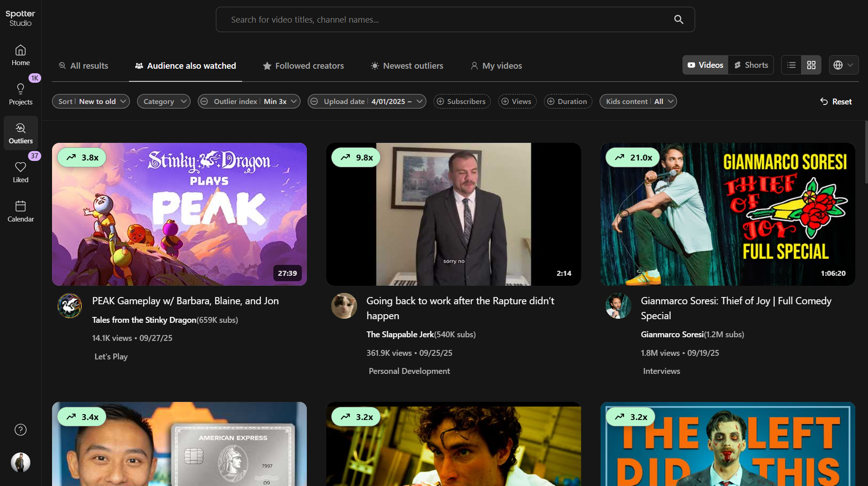This screenshot has width=868, height=486.
Task: Click the Let's Play category tag
Action: 111,356
